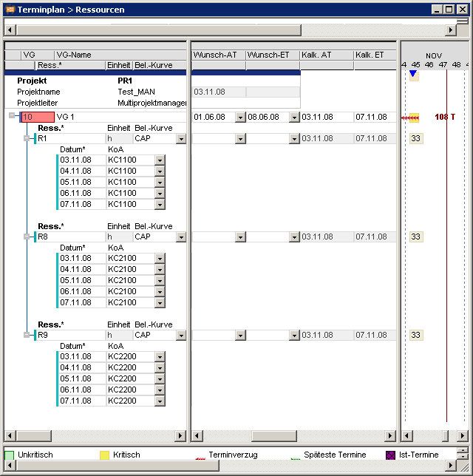Collapse resource R8 tree node

pos(27,237)
